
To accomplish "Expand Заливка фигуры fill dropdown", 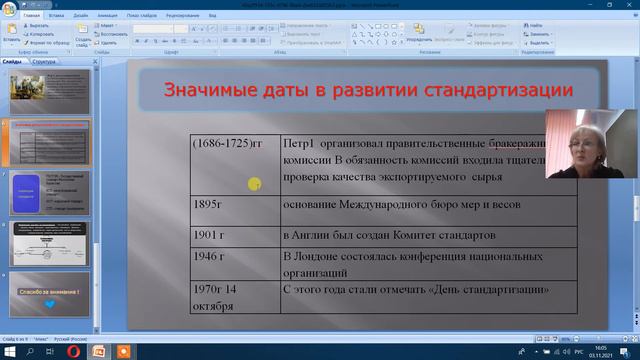I will pyautogui.click(x=488, y=26).
